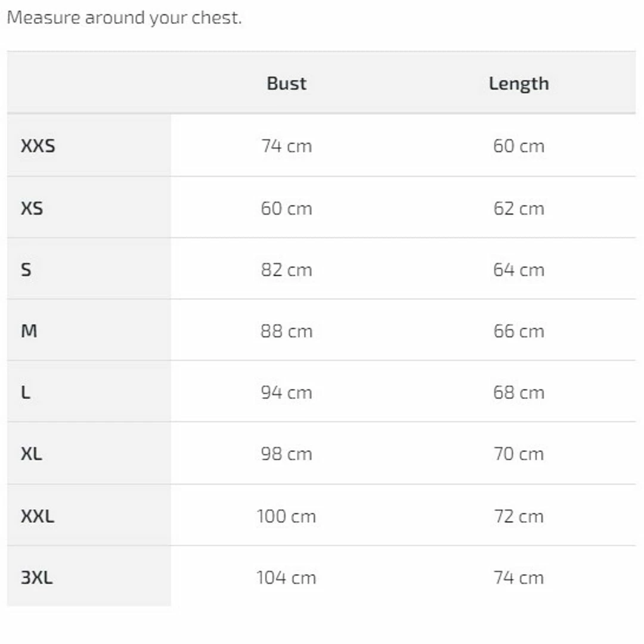This screenshot has width=644, height=644.
Task: Click the 66 cm length value for M
Action: (518, 331)
